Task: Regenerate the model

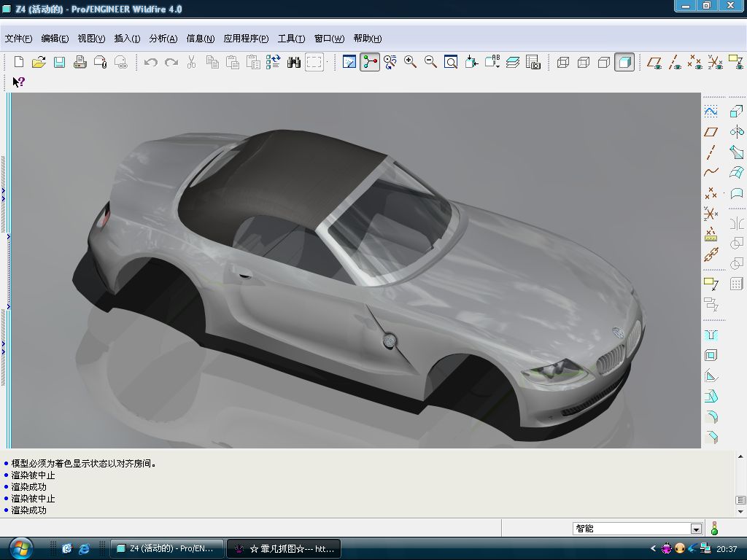Action: pyautogui.click(x=274, y=62)
